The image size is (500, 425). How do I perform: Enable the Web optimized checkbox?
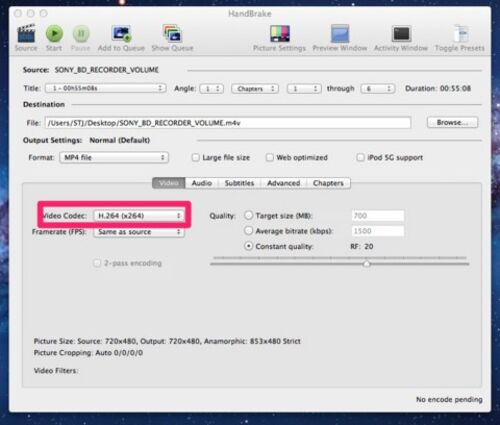click(269, 157)
